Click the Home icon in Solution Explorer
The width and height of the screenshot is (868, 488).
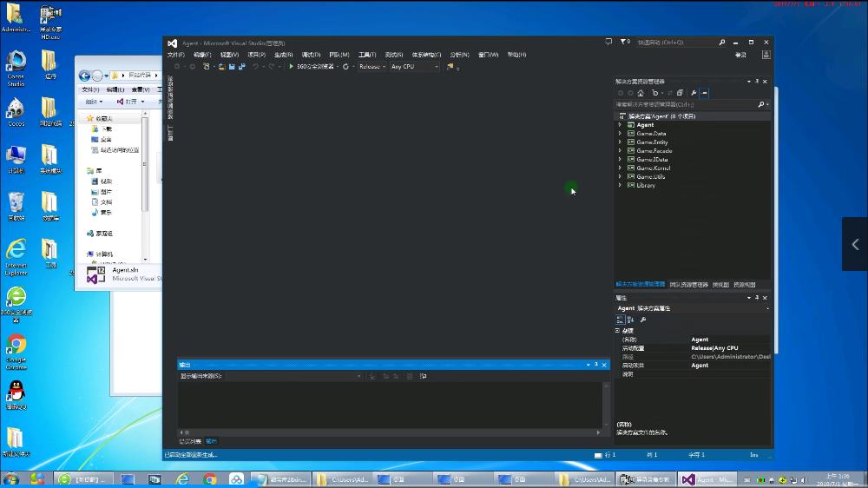tap(641, 93)
